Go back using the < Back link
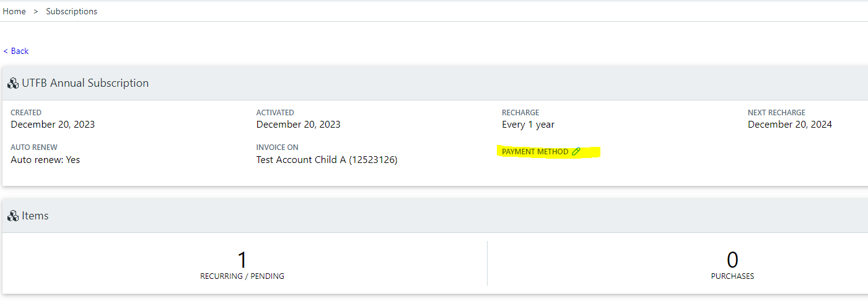The image size is (868, 308). [16, 51]
